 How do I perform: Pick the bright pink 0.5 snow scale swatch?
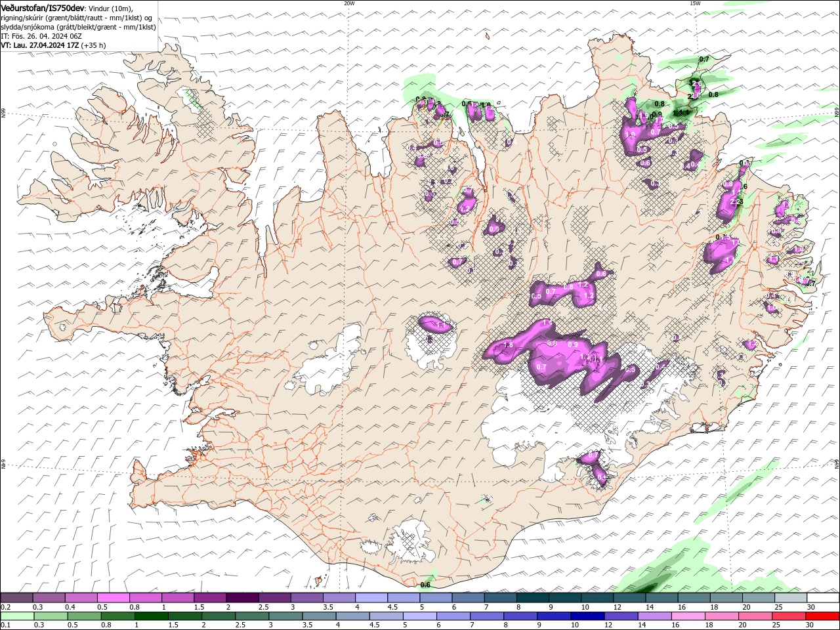point(113,598)
